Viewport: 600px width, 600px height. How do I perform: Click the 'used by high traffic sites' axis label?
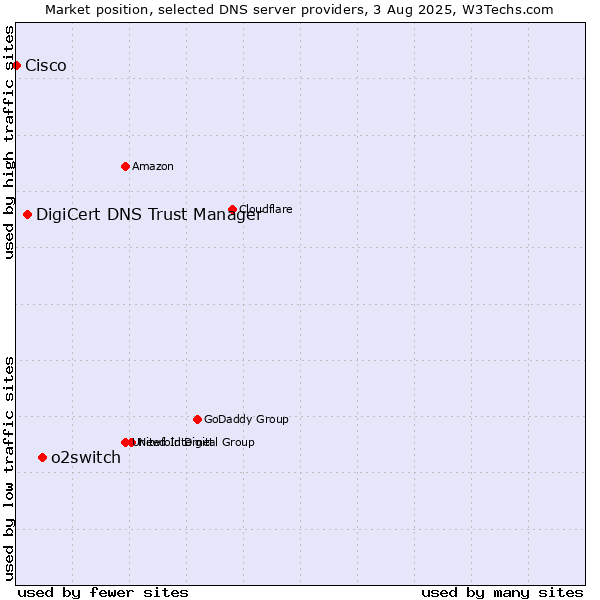(9, 142)
